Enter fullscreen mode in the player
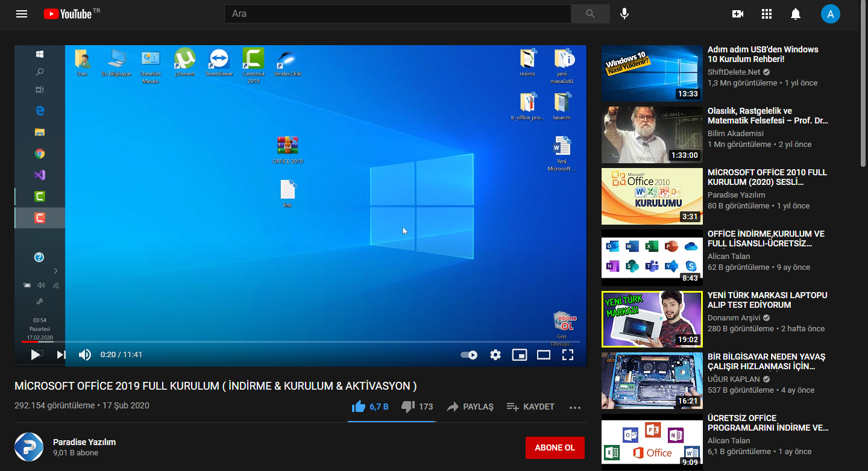The height and width of the screenshot is (471, 868). pyautogui.click(x=567, y=355)
